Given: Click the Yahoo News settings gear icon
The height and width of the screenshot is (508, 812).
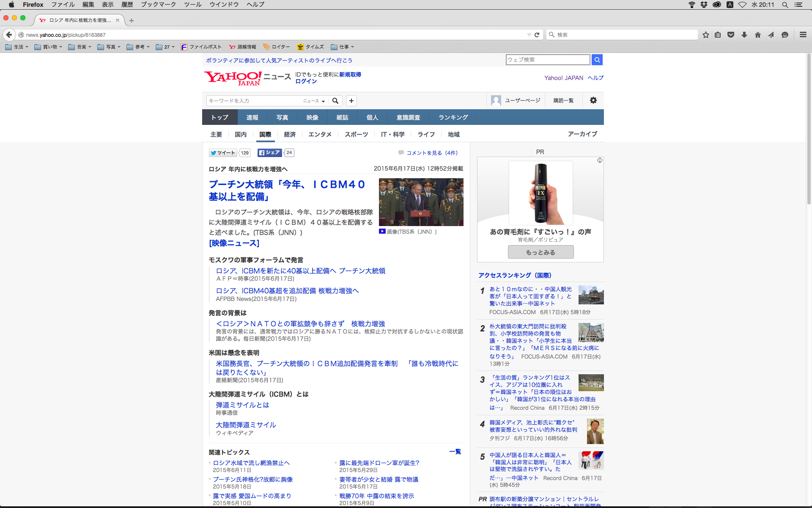Looking at the screenshot, I should tap(593, 100).
